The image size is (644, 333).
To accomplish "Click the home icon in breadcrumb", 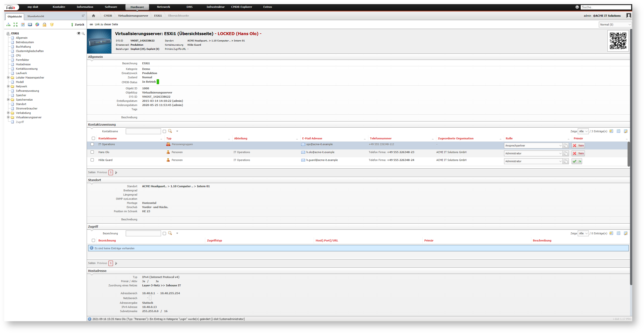I will (94, 16).
